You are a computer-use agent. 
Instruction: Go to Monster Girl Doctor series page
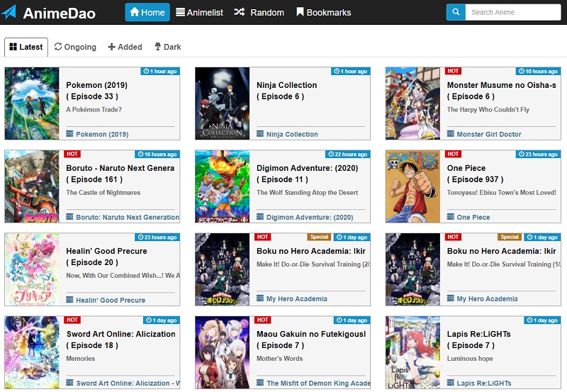coord(489,134)
